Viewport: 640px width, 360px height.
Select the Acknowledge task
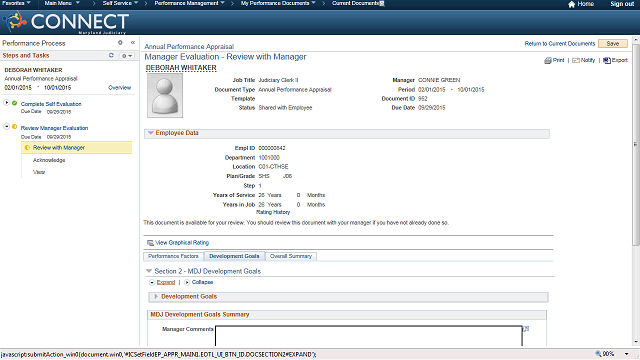pyautogui.click(x=49, y=160)
